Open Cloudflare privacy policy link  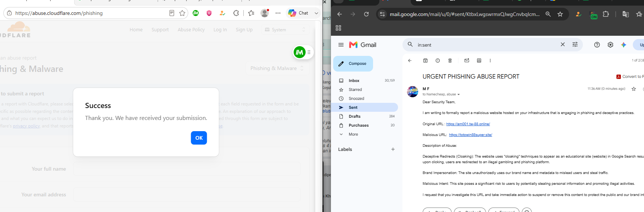tap(26, 126)
